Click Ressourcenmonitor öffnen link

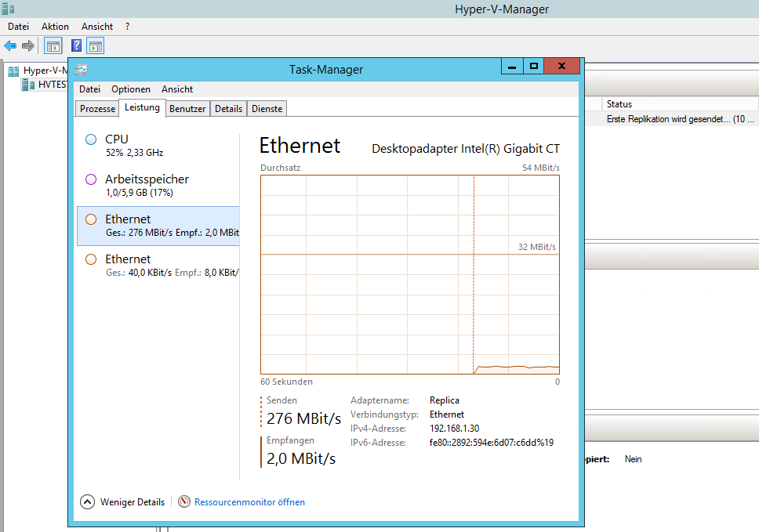249,502
